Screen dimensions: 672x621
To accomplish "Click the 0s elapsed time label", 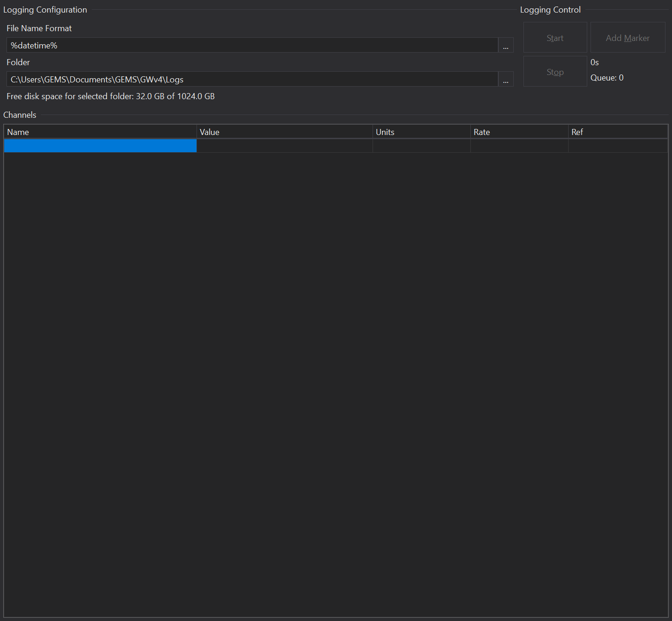I will tap(595, 62).
